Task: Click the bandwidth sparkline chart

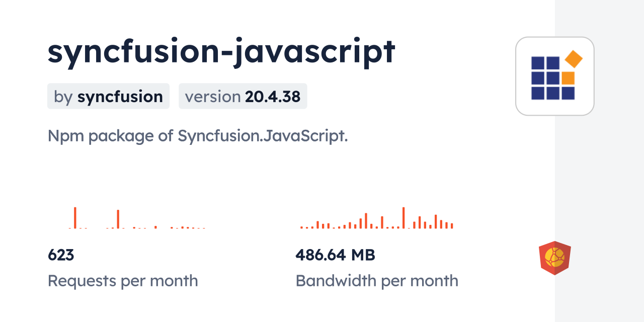Action: (x=377, y=218)
